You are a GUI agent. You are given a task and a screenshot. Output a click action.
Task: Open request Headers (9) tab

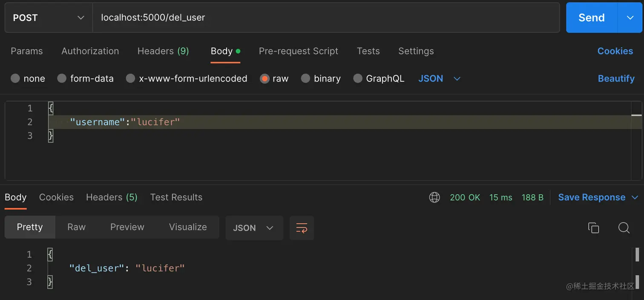[x=163, y=51]
